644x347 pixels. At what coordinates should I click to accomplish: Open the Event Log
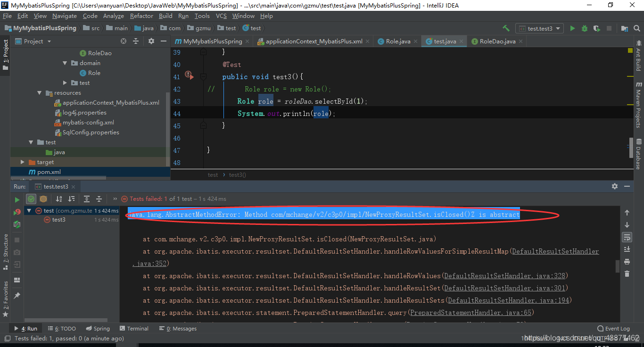(613, 328)
